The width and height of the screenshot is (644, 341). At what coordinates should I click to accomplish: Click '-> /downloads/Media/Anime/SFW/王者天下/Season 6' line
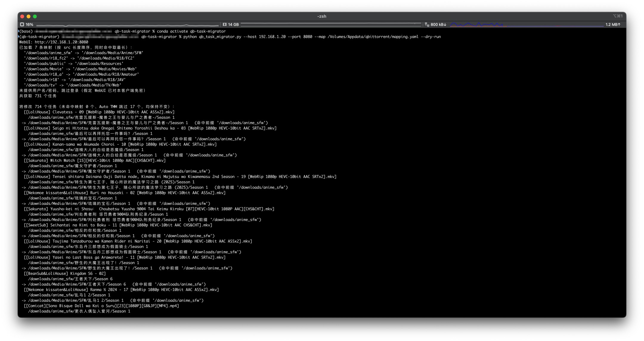(x=114, y=284)
